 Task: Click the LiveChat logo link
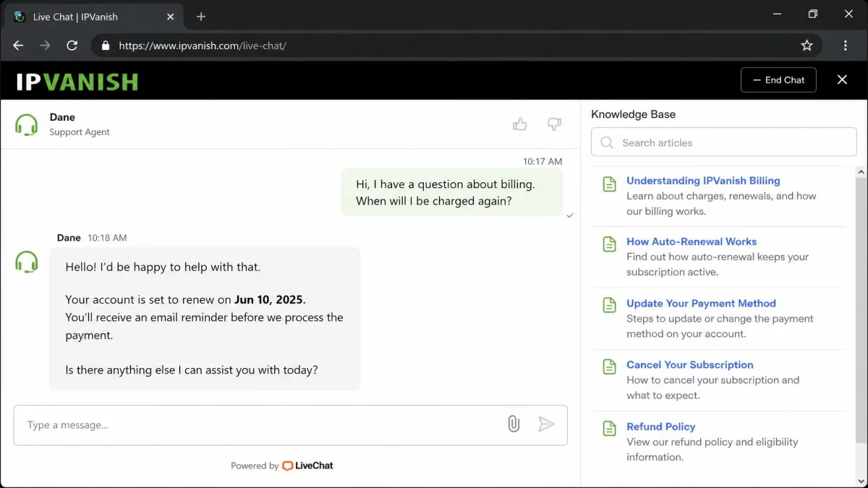[307, 466]
